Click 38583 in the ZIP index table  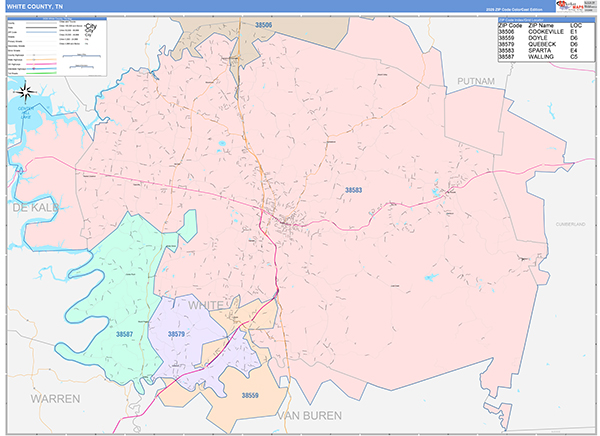(506, 50)
